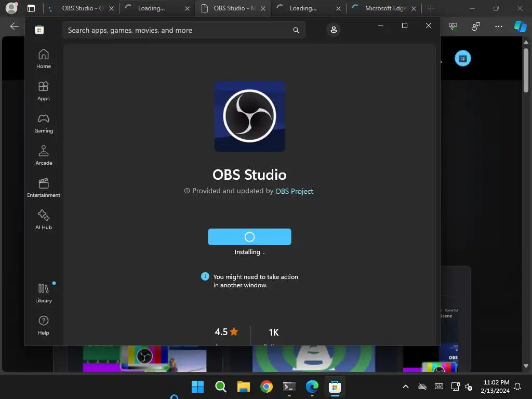532x399 pixels.
Task: Open Library in Store sidebar
Action: click(44, 293)
